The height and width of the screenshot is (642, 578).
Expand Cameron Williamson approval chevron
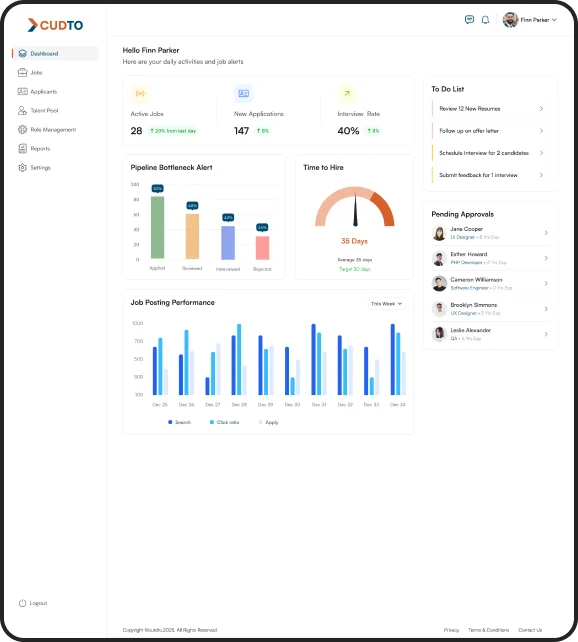(546, 283)
